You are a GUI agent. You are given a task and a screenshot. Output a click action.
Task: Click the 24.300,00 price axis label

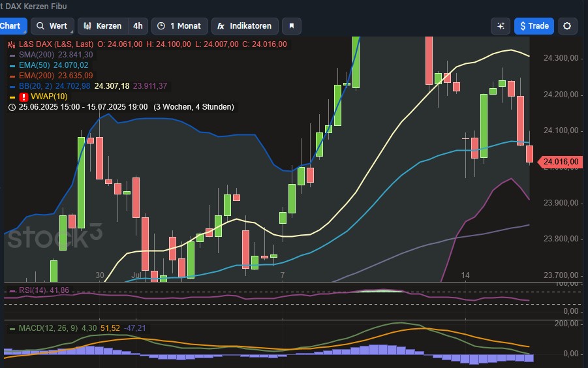coord(561,58)
